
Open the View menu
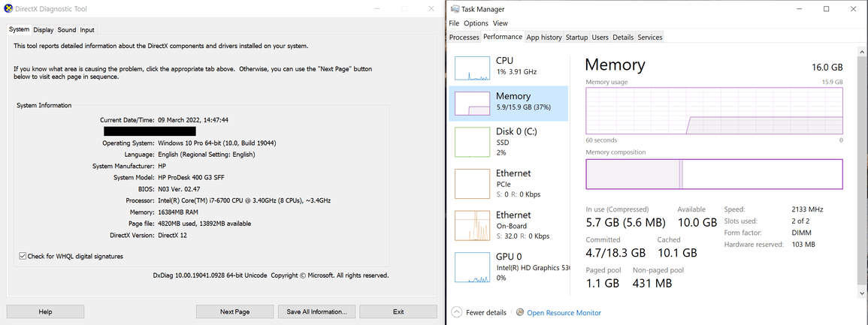[x=501, y=23]
